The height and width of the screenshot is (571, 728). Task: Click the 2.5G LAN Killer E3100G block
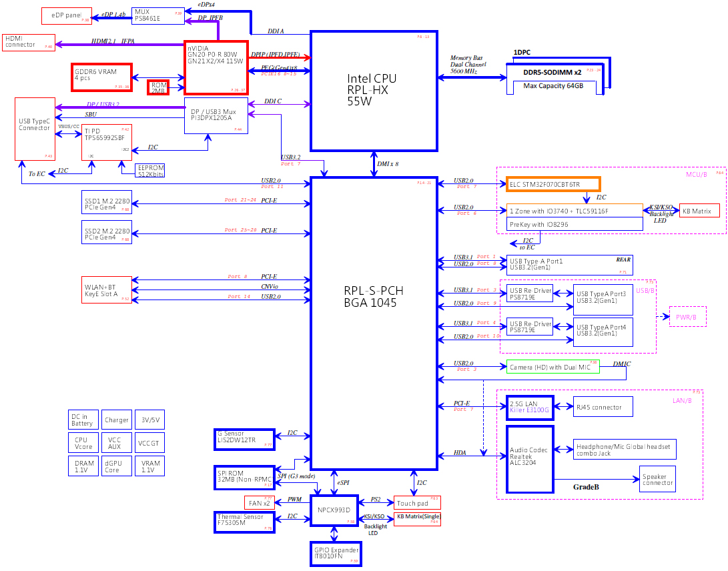pyautogui.click(x=530, y=408)
